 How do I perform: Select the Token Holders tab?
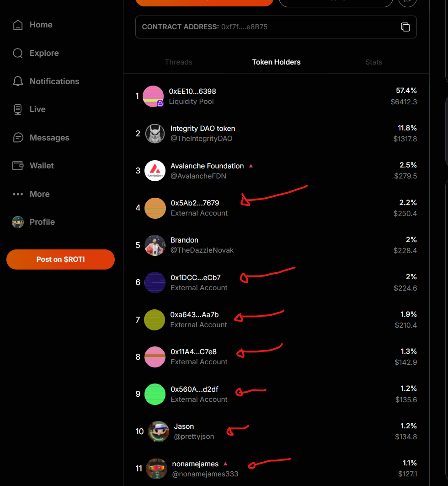click(x=276, y=62)
